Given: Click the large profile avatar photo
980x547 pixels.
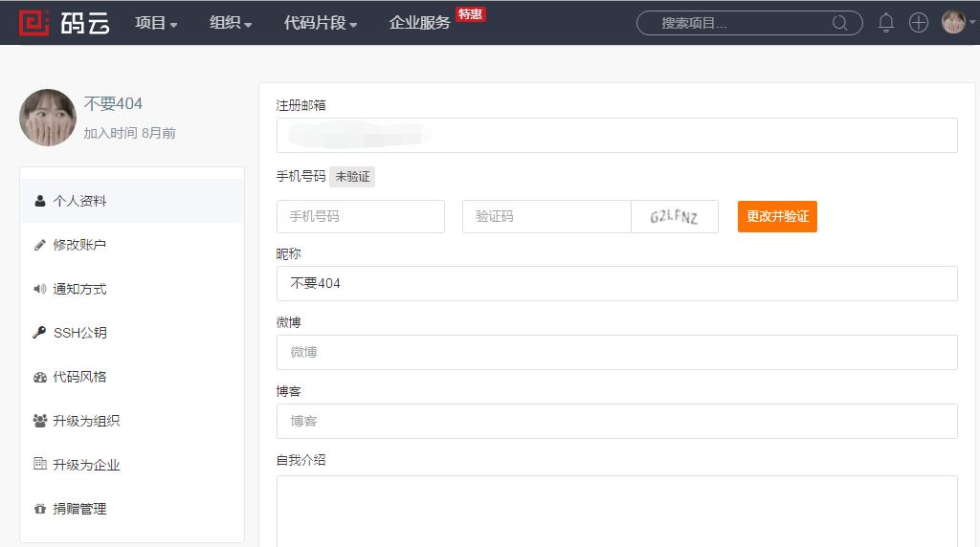Looking at the screenshot, I should (x=48, y=118).
